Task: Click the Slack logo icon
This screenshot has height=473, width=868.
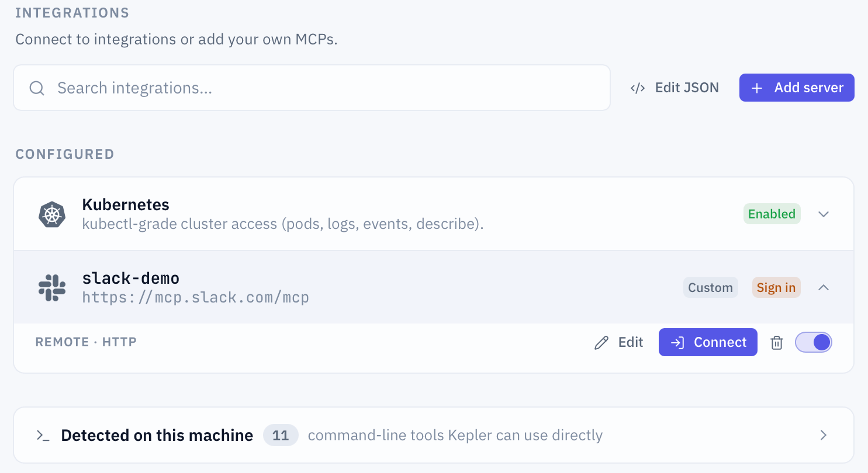Action: [51, 287]
